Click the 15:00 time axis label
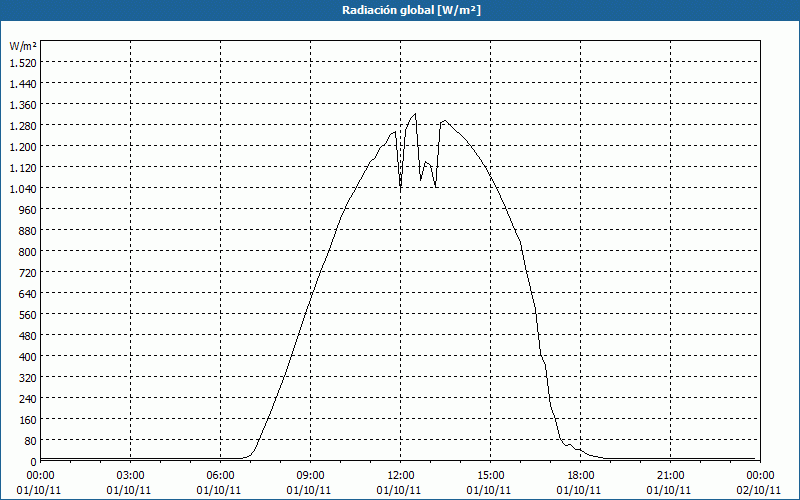Image resolution: width=800 pixels, height=500 pixels. 490,476
